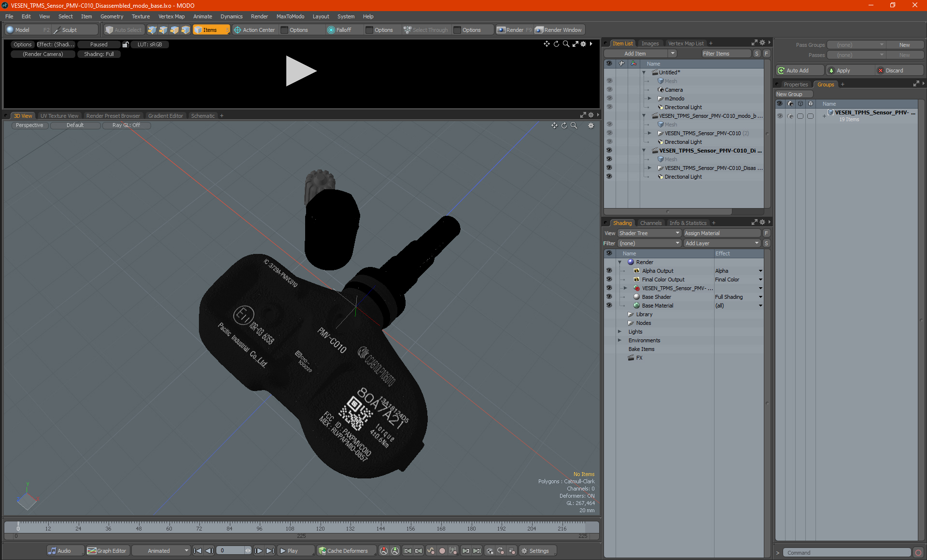Open the Vertex Map menu
The height and width of the screenshot is (560, 927).
pos(171,16)
